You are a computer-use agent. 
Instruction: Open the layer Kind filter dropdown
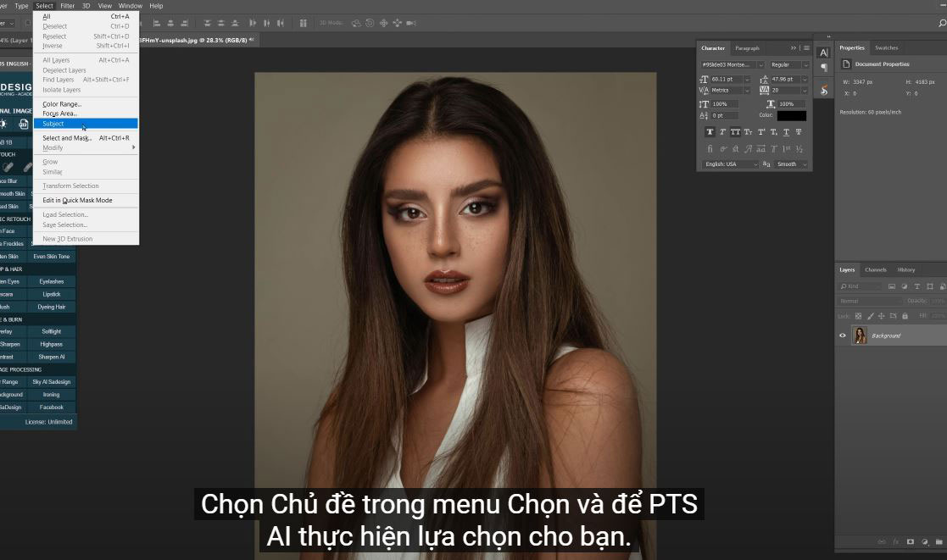pos(860,286)
